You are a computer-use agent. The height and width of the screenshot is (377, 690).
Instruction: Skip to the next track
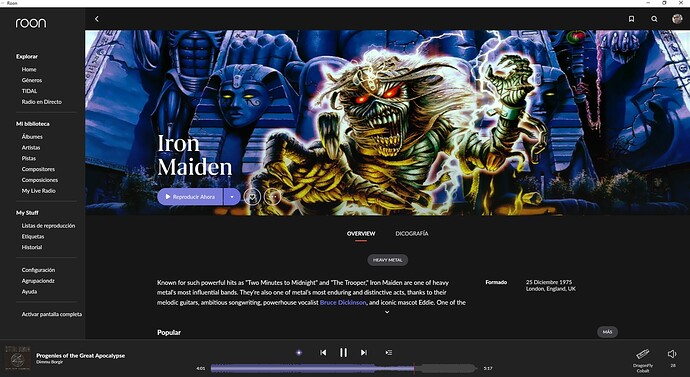tap(363, 352)
